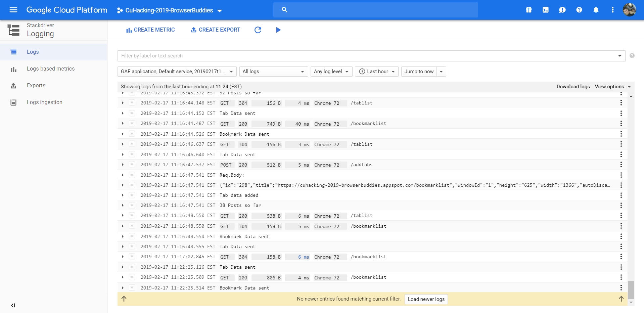Open the filter bar dropdown arrow
644x313 pixels.
[620, 56]
